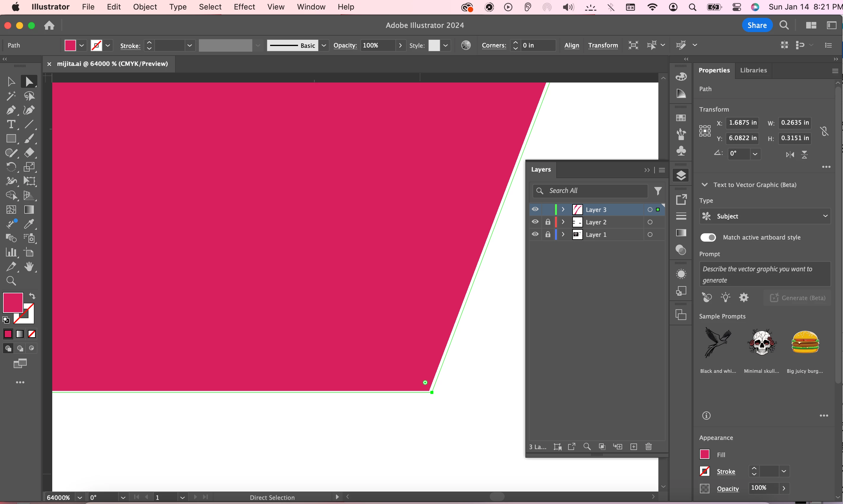
Task: Select the Zoom tool in toolbar
Action: tap(11, 281)
